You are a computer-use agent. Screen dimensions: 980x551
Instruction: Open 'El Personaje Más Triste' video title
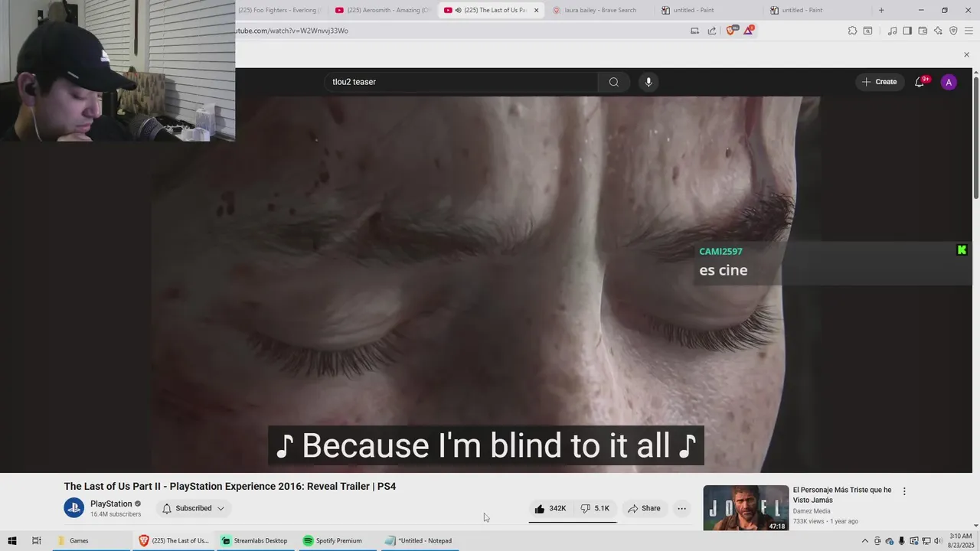pos(842,495)
